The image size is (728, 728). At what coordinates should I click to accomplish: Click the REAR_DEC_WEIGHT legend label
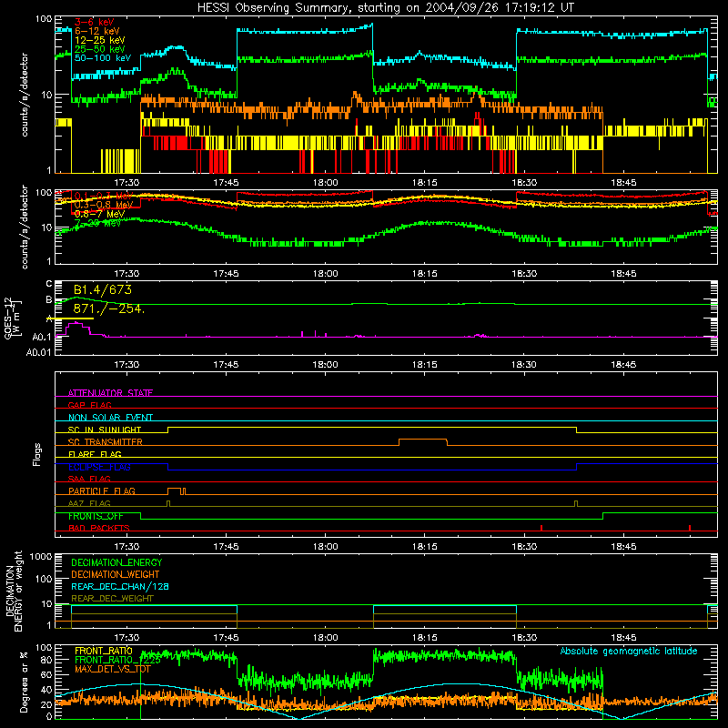112,599
